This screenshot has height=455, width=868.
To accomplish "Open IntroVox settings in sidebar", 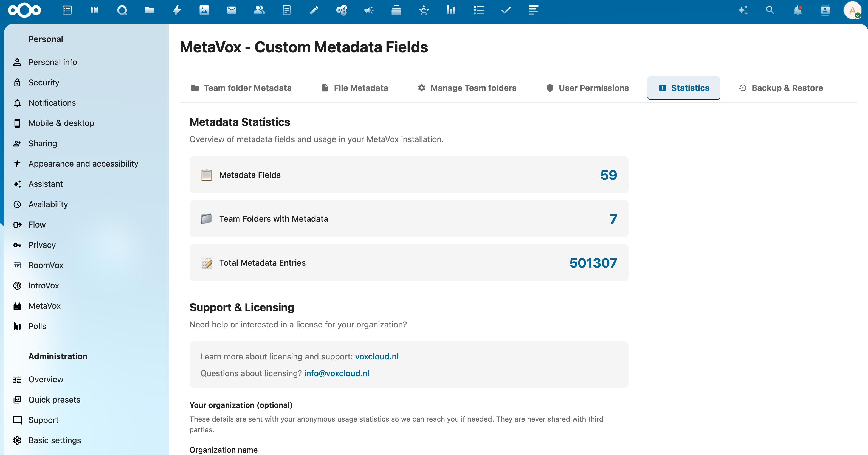I will (86, 285).
